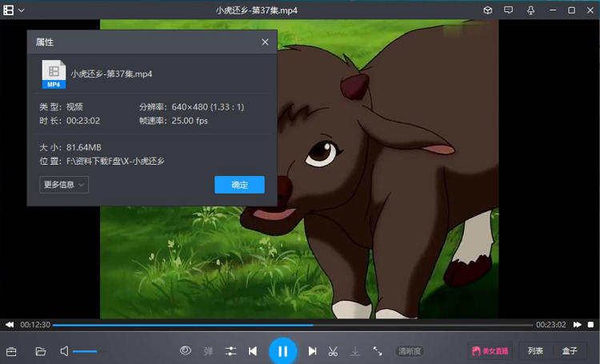
Task: Expand the 更多信息 dropdown
Action: click(x=64, y=185)
